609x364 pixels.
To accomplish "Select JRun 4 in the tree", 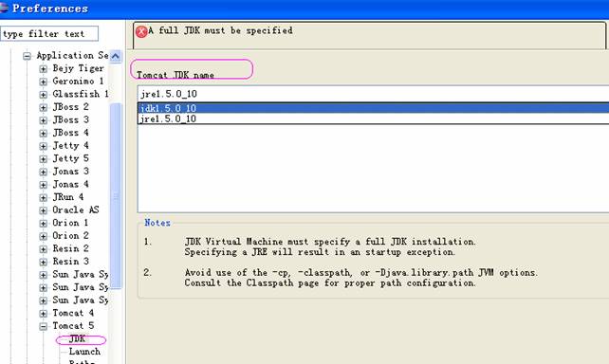I will [68, 197].
